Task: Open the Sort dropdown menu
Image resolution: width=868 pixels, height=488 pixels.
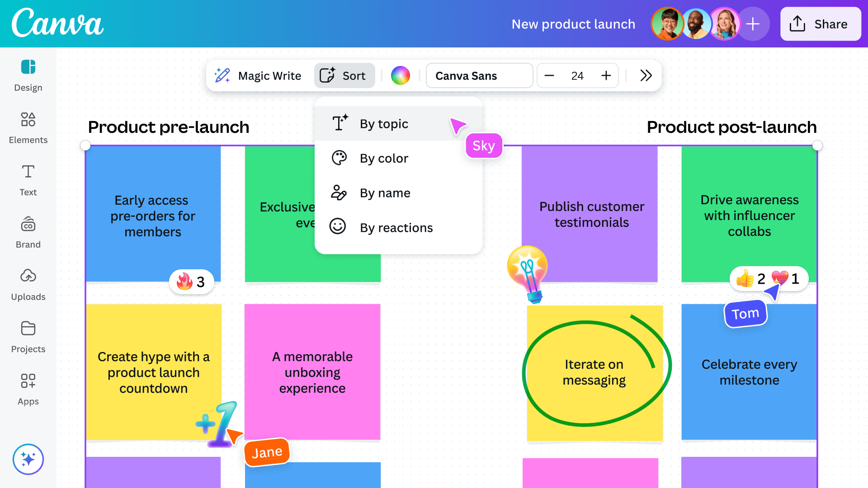Action: [x=344, y=75]
